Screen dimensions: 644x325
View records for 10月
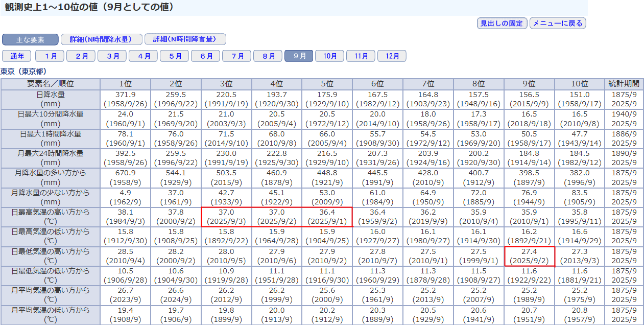click(329, 56)
